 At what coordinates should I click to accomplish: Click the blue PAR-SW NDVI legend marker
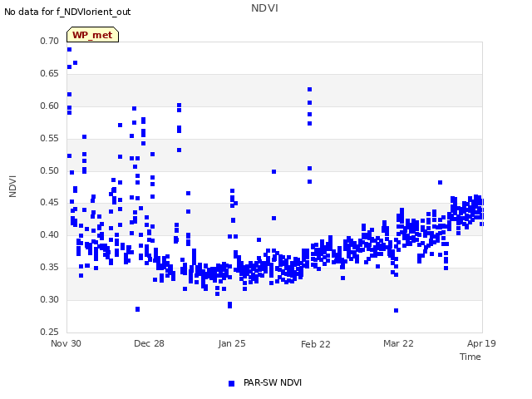coord(231,383)
